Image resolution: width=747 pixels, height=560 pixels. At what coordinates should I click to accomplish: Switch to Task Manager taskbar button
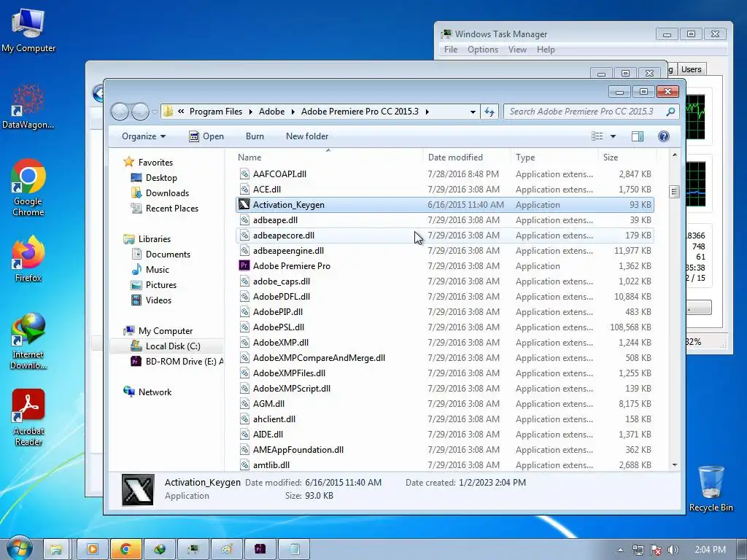pyautogui.click(x=193, y=549)
